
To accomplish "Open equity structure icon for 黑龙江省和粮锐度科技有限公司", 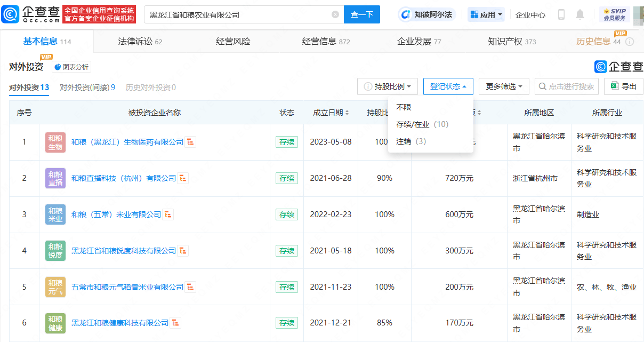I will pos(183,251).
